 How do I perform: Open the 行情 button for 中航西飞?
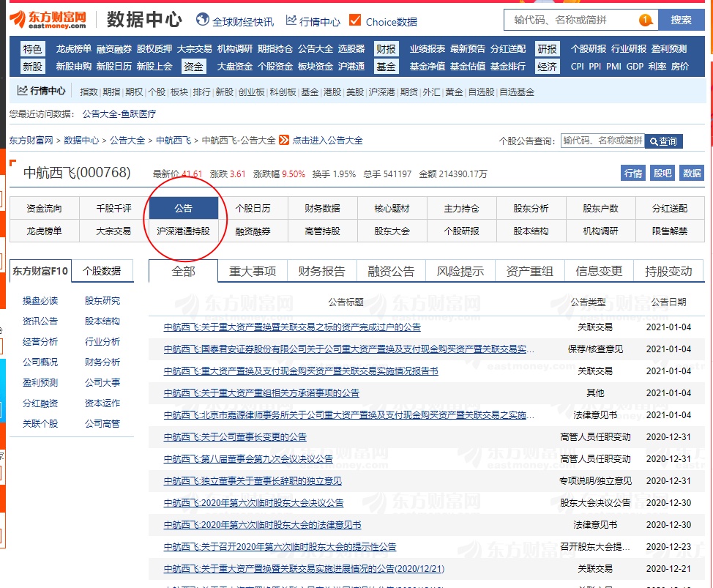pos(633,174)
